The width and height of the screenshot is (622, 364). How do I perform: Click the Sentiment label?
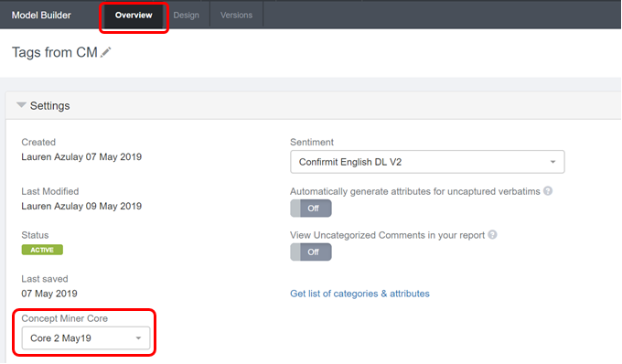point(312,142)
